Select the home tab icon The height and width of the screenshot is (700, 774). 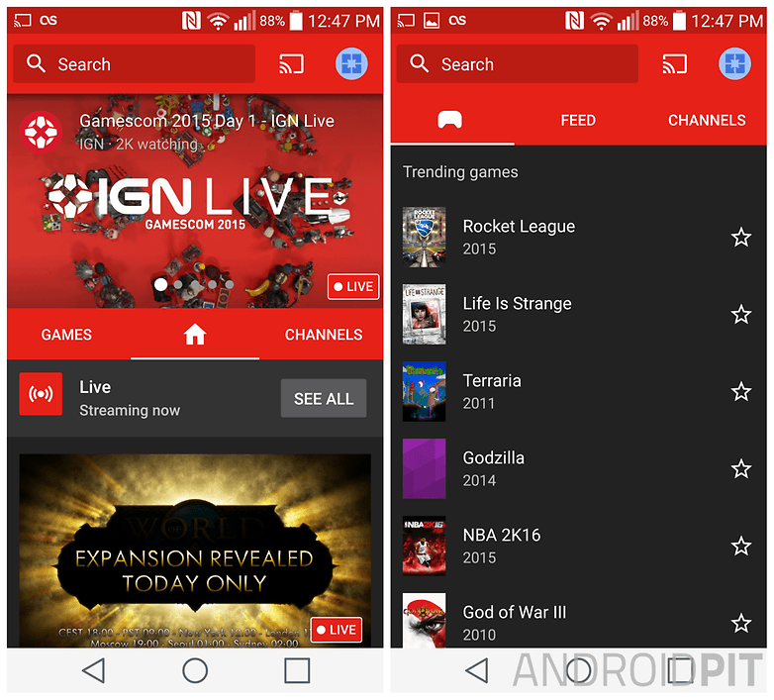point(195,335)
